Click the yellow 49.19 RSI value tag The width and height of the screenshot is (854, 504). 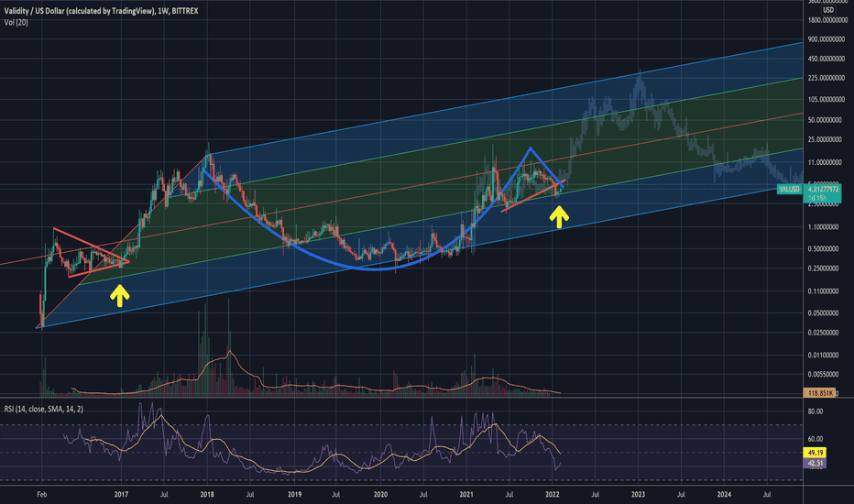[815, 453]
